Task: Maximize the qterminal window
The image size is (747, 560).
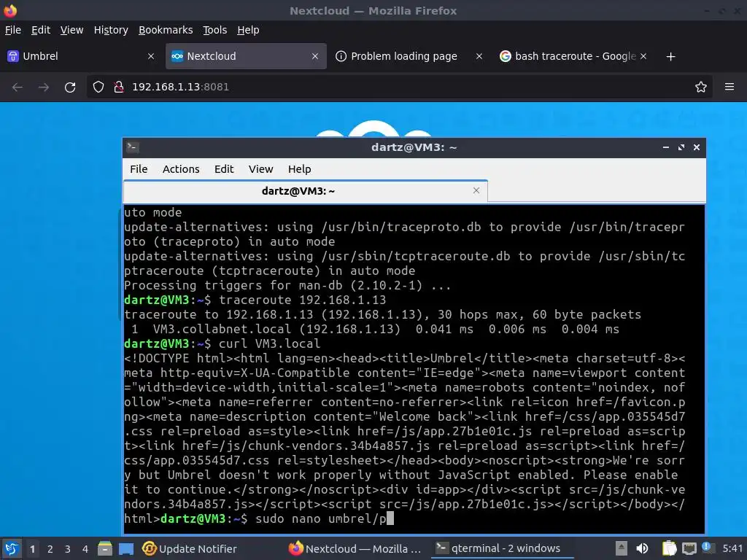Action: [681, 147]
